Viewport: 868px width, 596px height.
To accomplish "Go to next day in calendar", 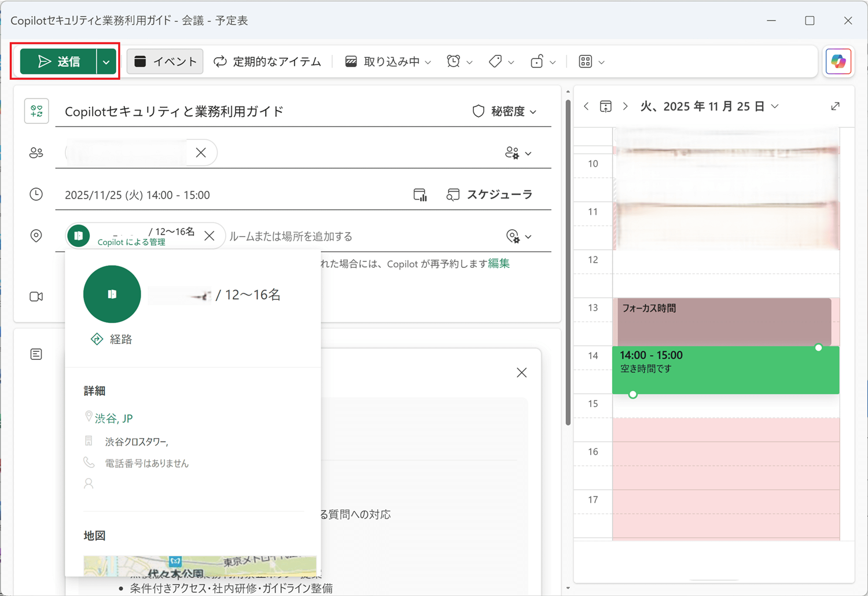I will coord(626,106).
